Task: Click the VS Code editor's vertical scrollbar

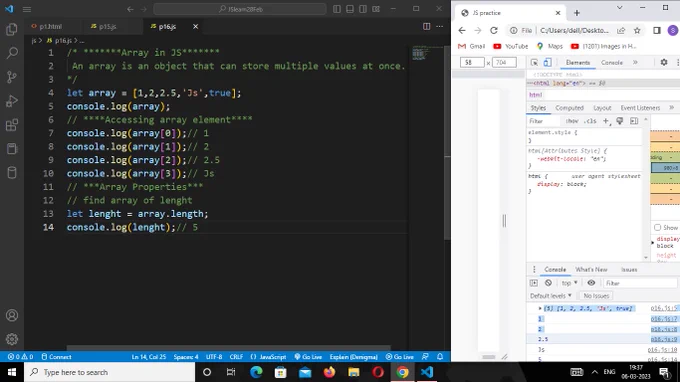Action: pos(447,143)
